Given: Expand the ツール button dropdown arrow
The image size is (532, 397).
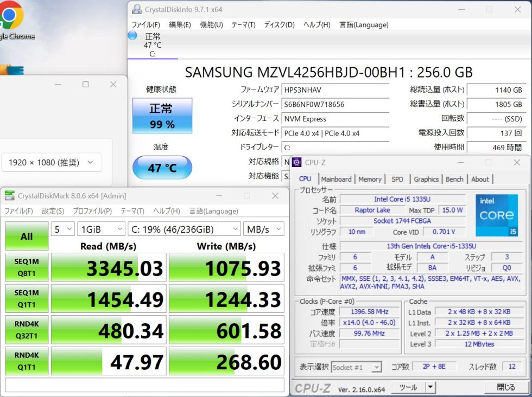Looking at the screenshot, I should tap(430, 387).
